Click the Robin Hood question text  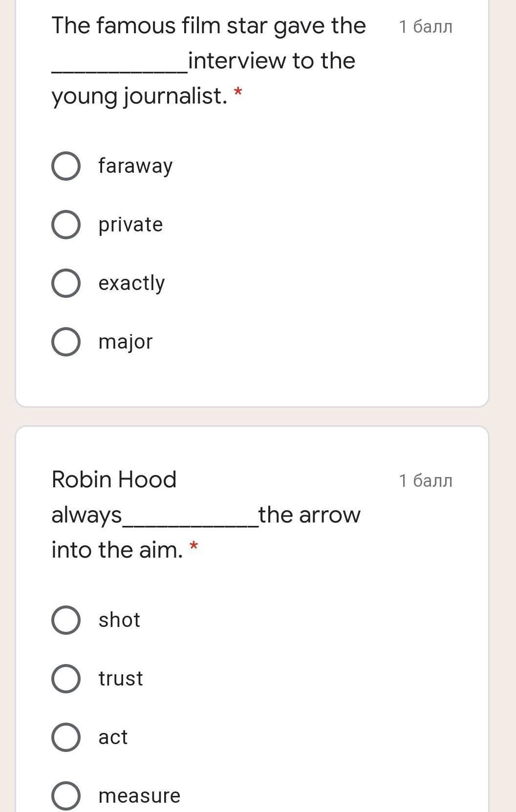click(x=205, y=515)
